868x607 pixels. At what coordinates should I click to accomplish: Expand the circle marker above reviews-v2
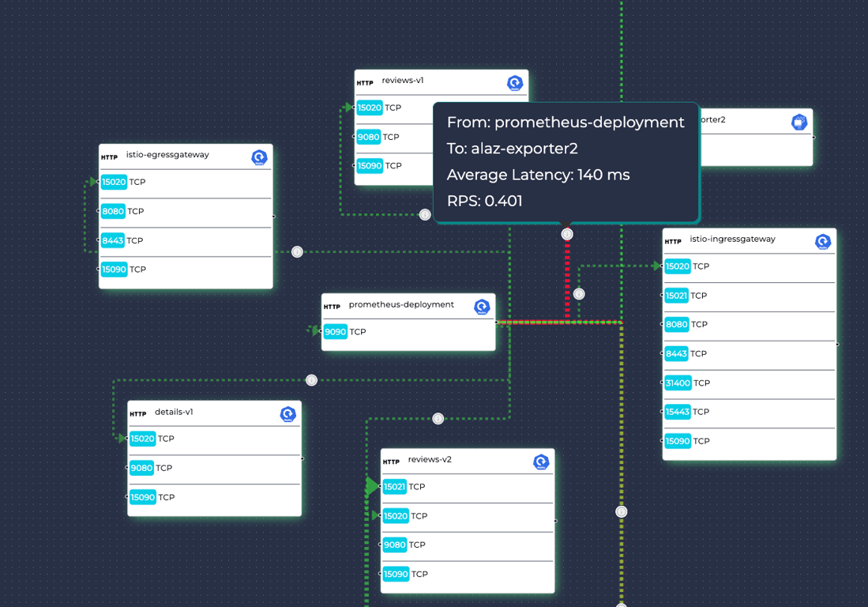coord(438,419)
